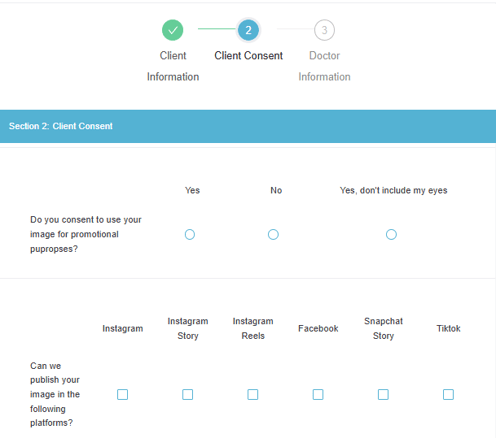Screen dimensions: 496x438
Task: Click the Facebook column header text
Action: tap(318, 328)
